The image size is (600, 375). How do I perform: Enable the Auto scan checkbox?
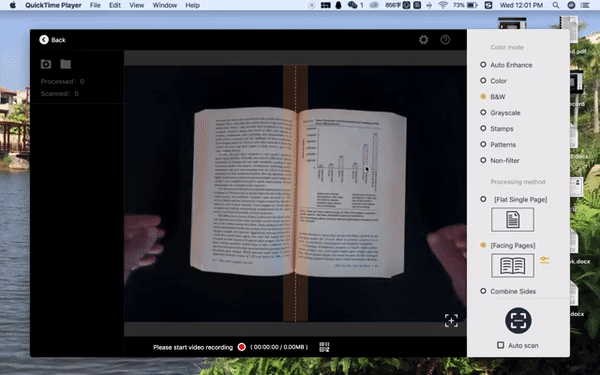tap(500, 345)
